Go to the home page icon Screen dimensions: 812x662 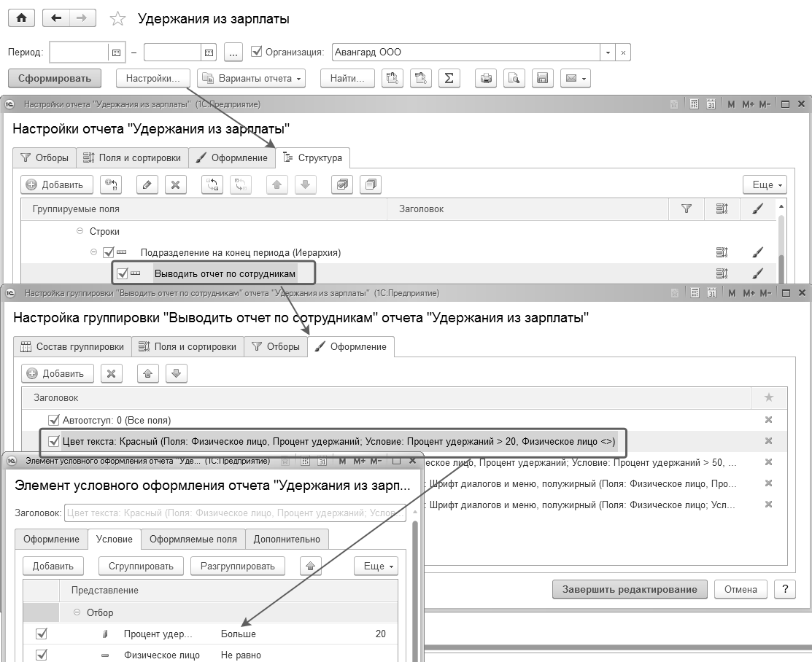click(x=21, y=18)
